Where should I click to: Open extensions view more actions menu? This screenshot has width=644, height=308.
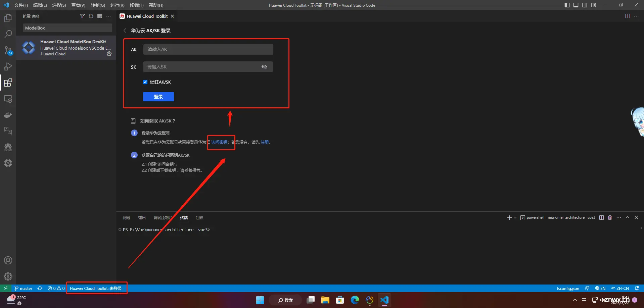click(x=108, y=16)
